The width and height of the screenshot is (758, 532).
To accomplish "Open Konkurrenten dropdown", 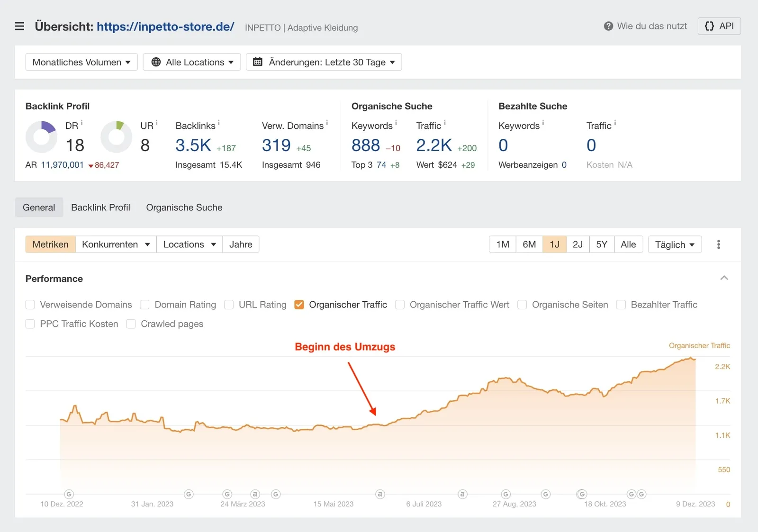I will pyautogui.click(x=116, y=244).
